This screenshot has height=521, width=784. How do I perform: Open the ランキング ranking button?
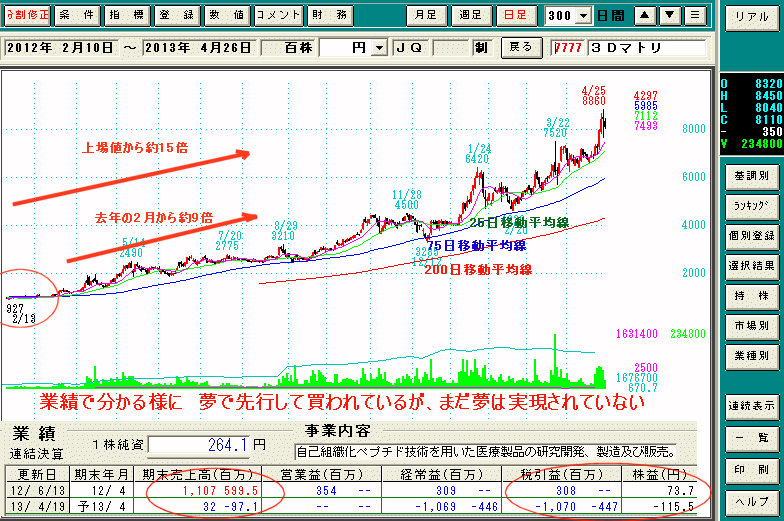[752, 206]
